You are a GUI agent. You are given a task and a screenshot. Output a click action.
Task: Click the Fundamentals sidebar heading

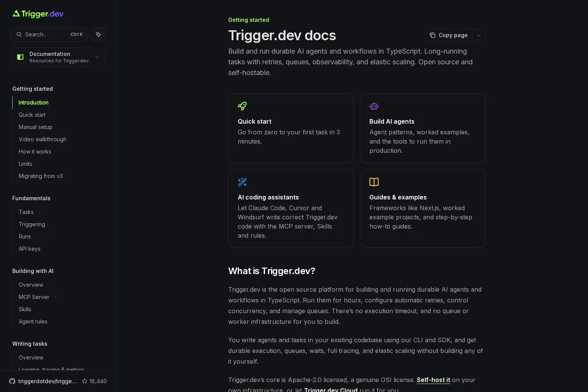point(31,198)
